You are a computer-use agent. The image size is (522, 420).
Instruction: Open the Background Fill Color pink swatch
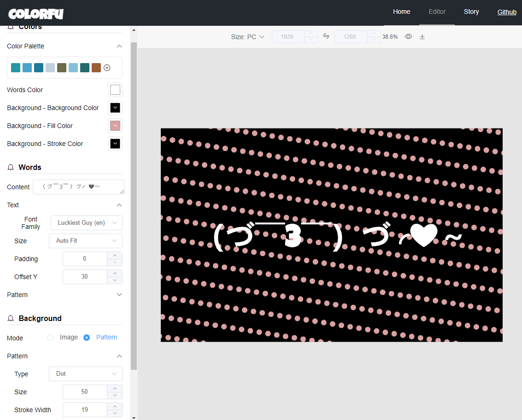point(115,126)
